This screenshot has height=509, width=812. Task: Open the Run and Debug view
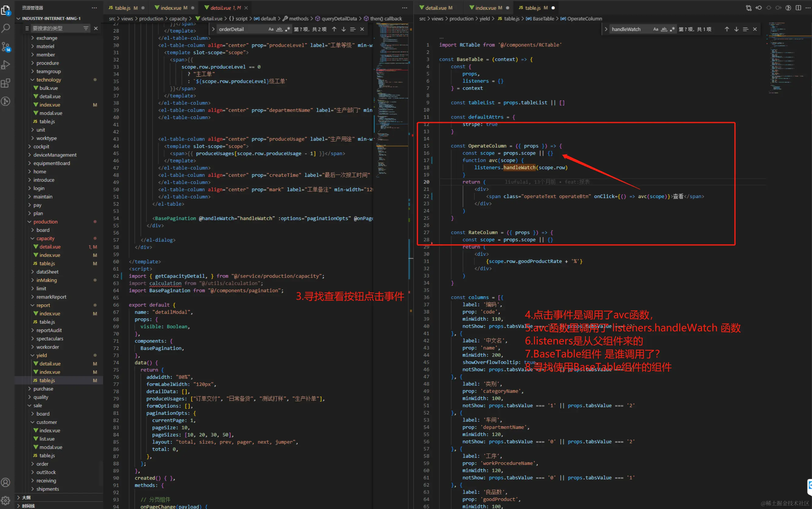pyautogui.click(x=6, y=65)
